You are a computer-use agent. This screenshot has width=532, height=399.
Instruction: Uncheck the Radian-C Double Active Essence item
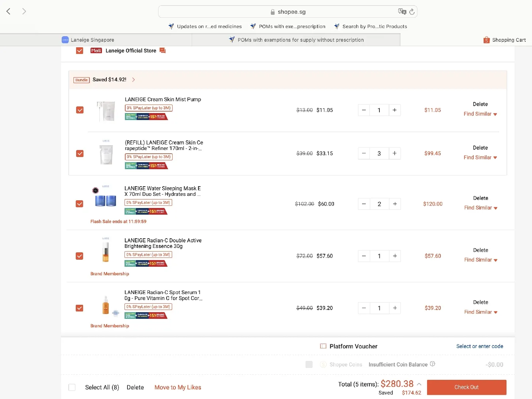point(79,256)
